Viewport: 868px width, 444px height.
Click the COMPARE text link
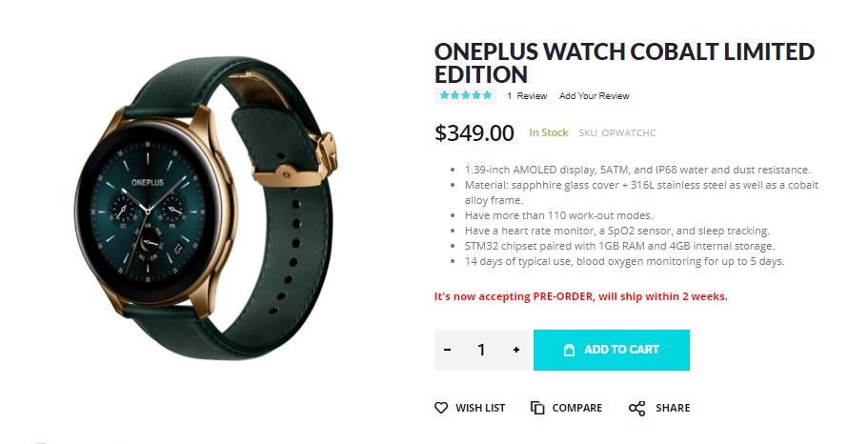(576, 408)
